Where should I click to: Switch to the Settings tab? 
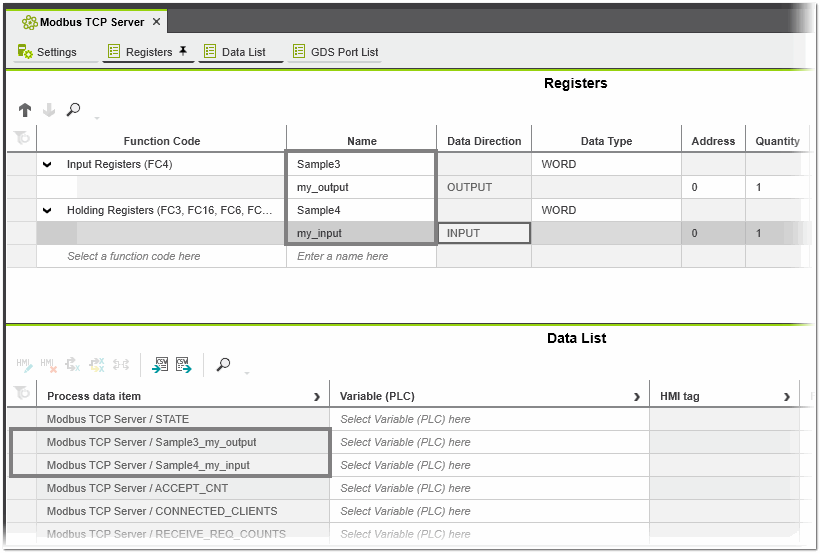48,52
